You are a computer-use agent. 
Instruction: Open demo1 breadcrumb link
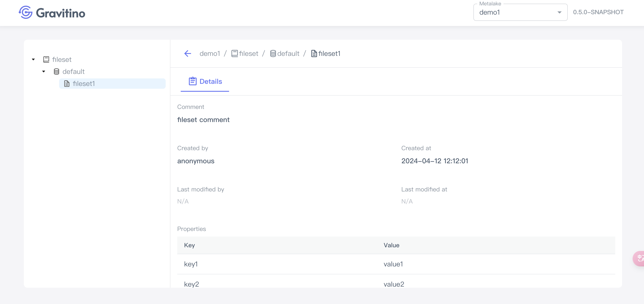(210, 53)
